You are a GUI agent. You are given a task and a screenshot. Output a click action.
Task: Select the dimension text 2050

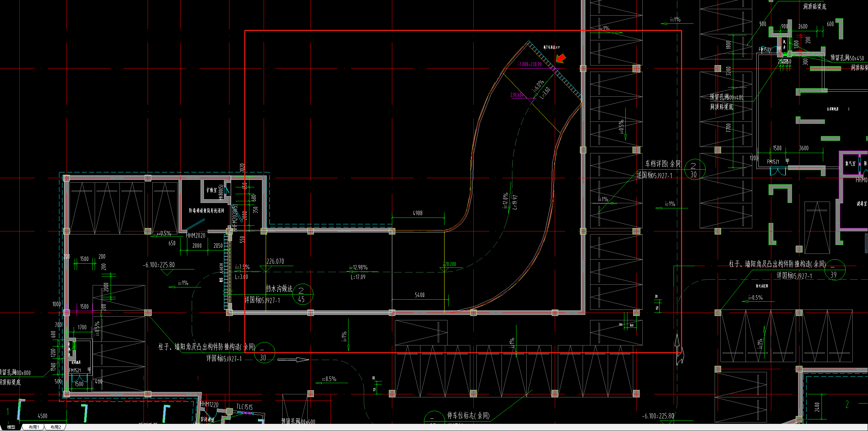tap(218, 246)
